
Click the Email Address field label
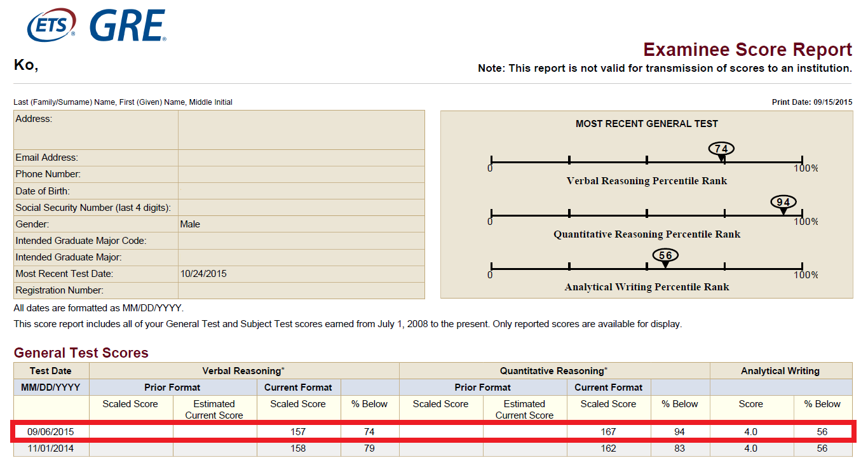46,158
